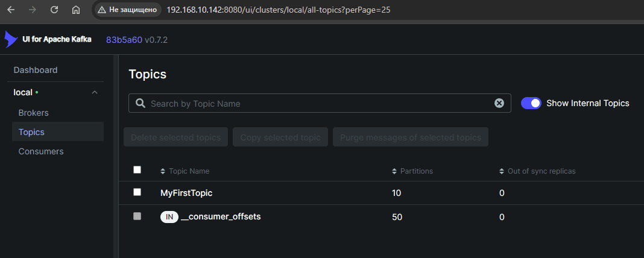Check the select-all topics checkbox in header
The image size is (644, 258).
(137, 170)
